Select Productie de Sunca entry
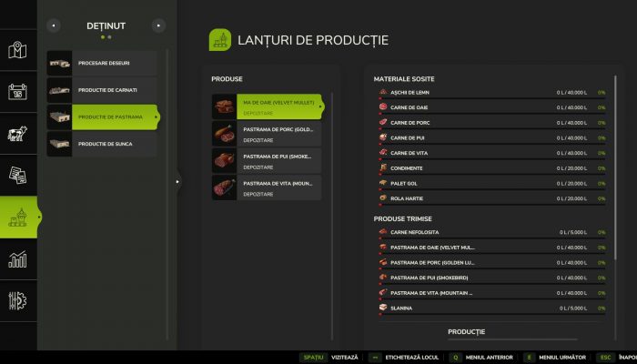Viewport: 637px width, 364px height. pyautogui.click(x=102, y=144)
